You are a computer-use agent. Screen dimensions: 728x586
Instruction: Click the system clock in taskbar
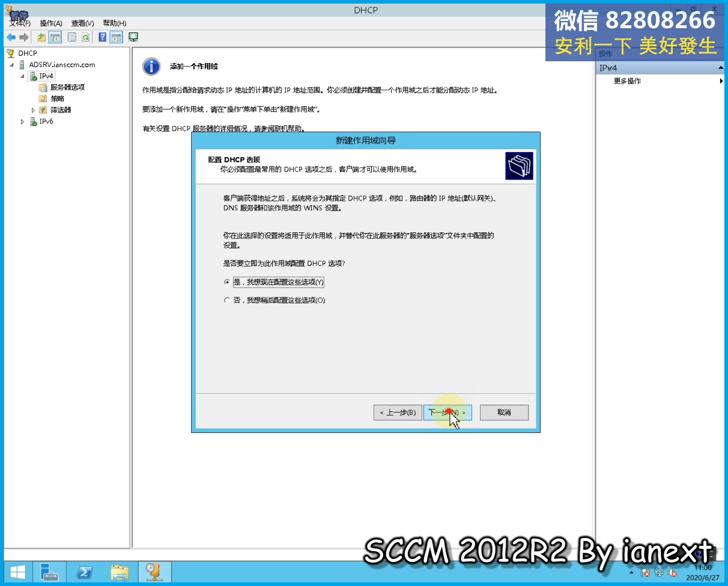click(x=703, y=572)
